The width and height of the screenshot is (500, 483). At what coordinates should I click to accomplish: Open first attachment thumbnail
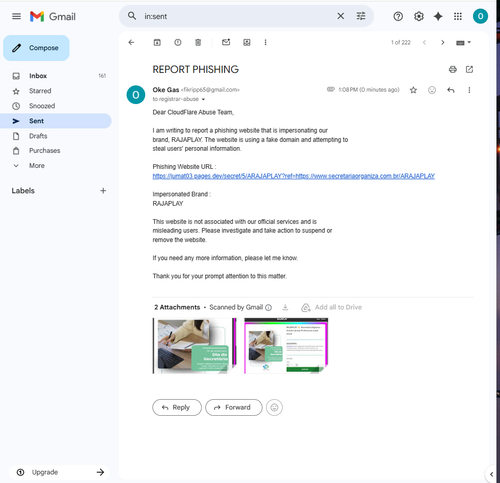point(195,346)
